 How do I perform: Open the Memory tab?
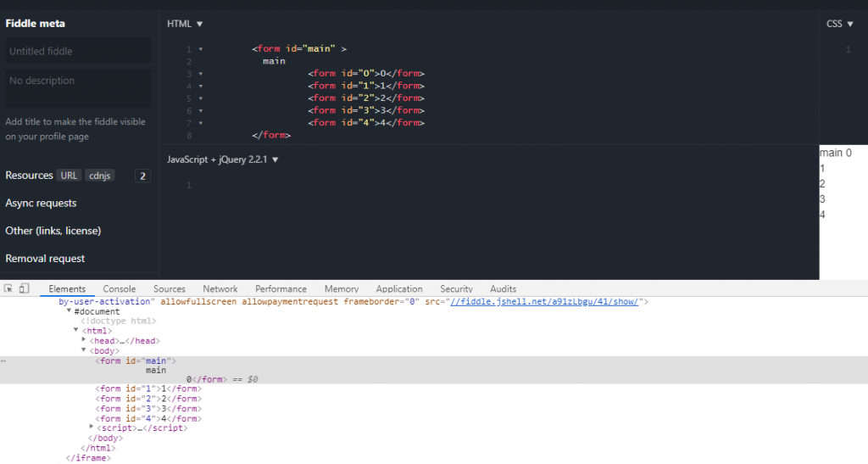[x=342, y=289]
